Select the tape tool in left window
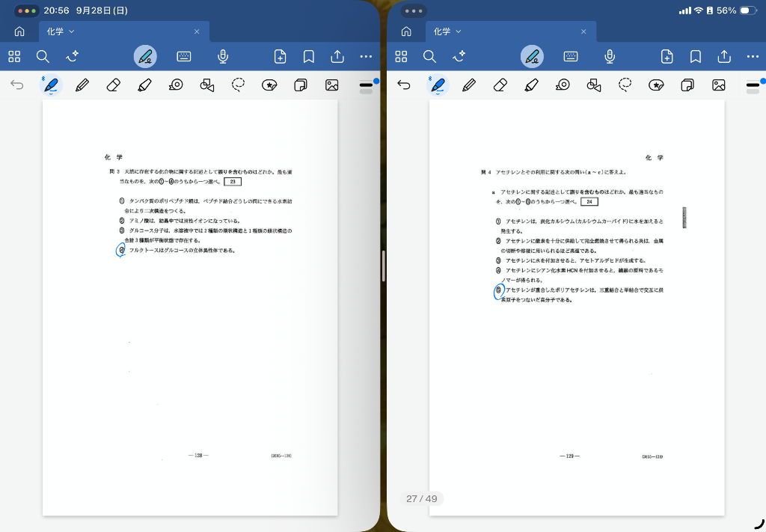The width and height of the screenshot is (766, 532). 176,85
